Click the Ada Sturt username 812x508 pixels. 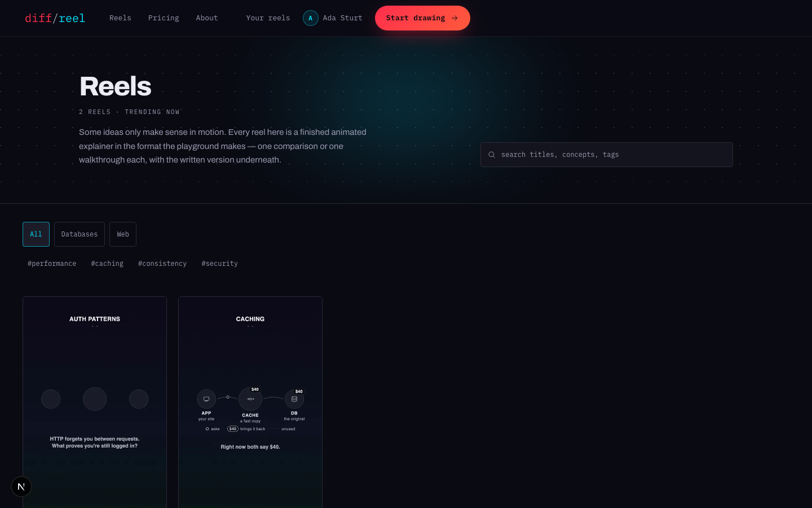[x=343, y=18]
